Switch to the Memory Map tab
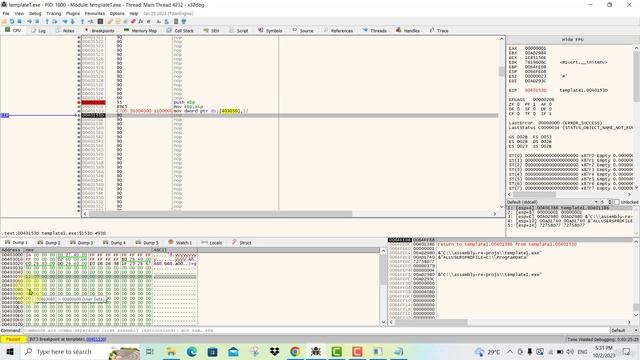Image resolution: width=640 pixels, height=360 pixels. click(x=140, y=31)
